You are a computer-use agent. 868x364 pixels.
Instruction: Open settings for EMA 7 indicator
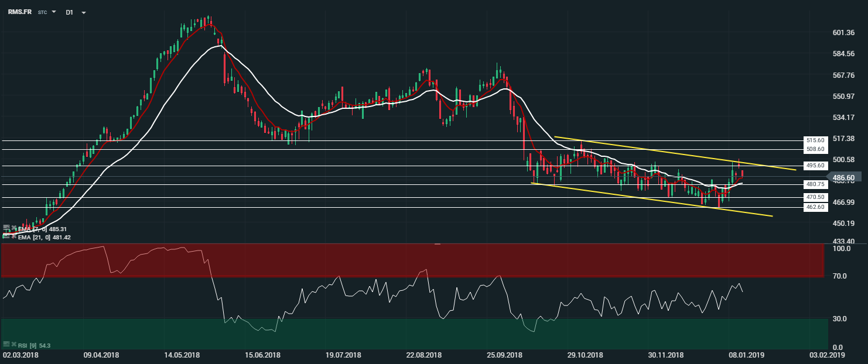click(x=5, y=229)
